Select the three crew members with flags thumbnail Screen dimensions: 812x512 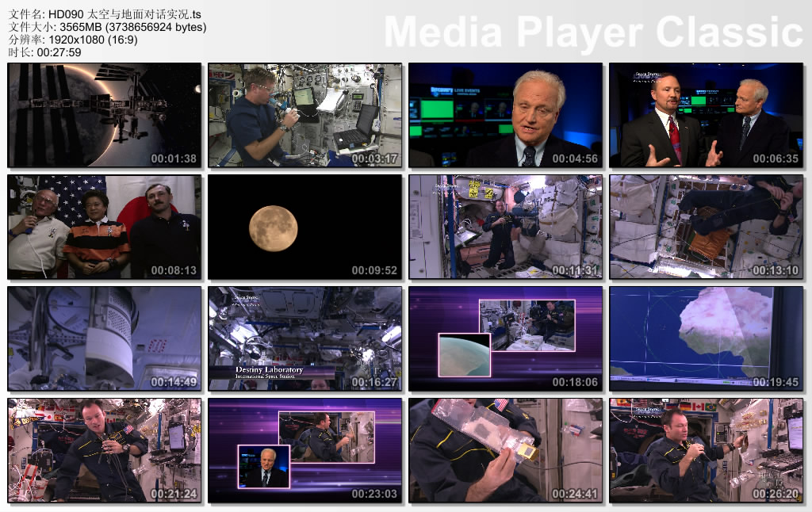(x=105, y=227)
